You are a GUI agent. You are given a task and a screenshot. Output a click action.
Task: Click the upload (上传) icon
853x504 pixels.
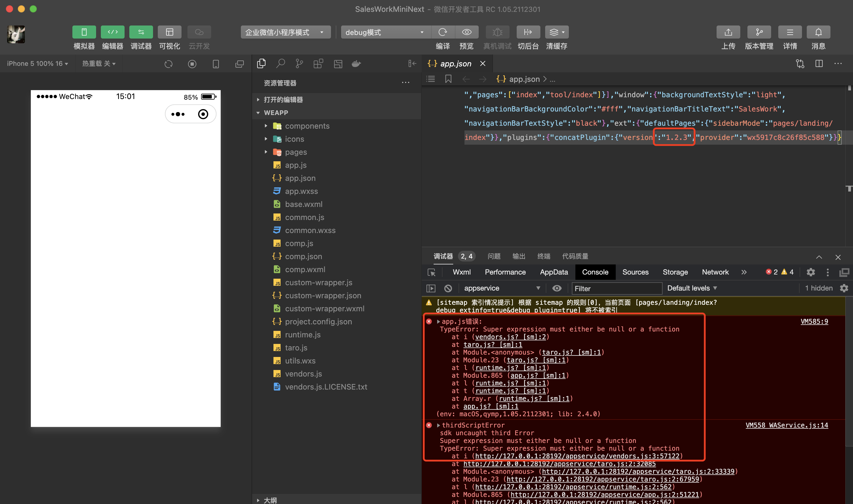[x=728, y=32]
